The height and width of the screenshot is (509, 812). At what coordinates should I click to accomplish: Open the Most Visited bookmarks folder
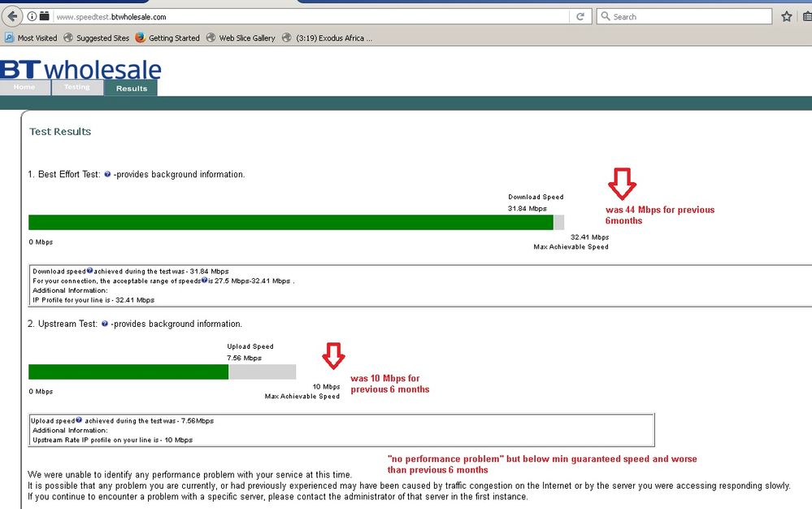click(31, 37)
